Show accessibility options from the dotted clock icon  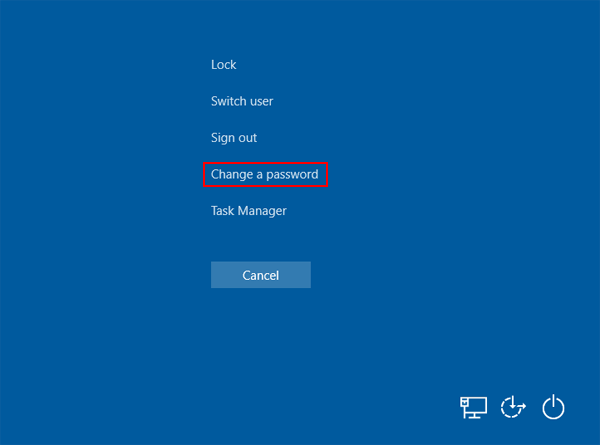click(513, 407)
